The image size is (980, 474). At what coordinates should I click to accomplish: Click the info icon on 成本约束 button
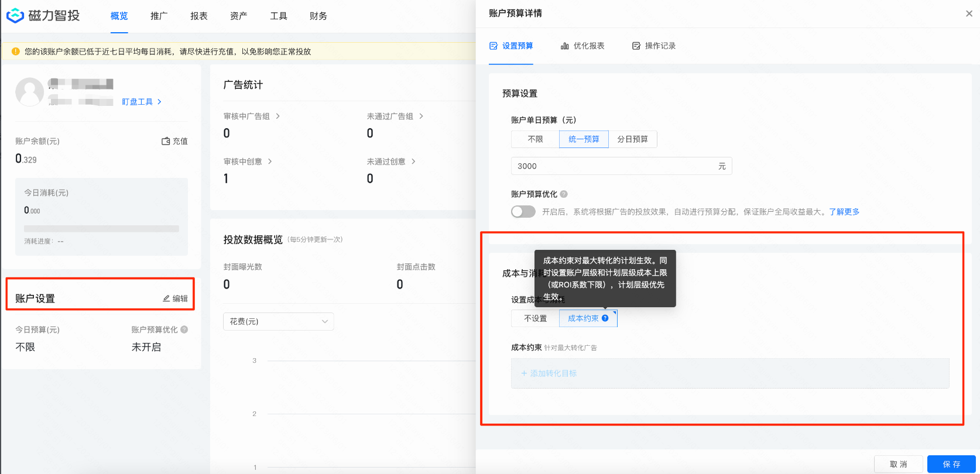[x=605, y=318]
